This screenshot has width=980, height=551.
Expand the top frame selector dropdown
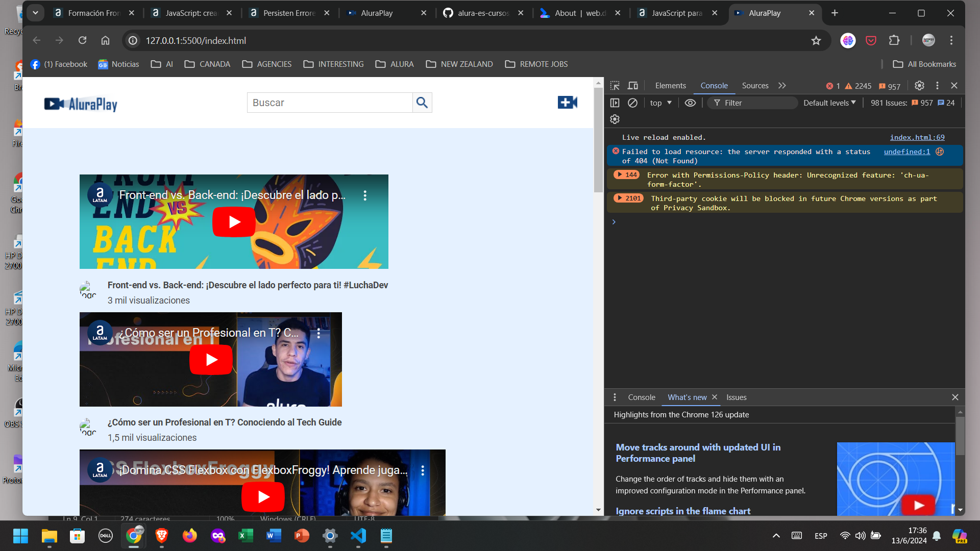659,102
